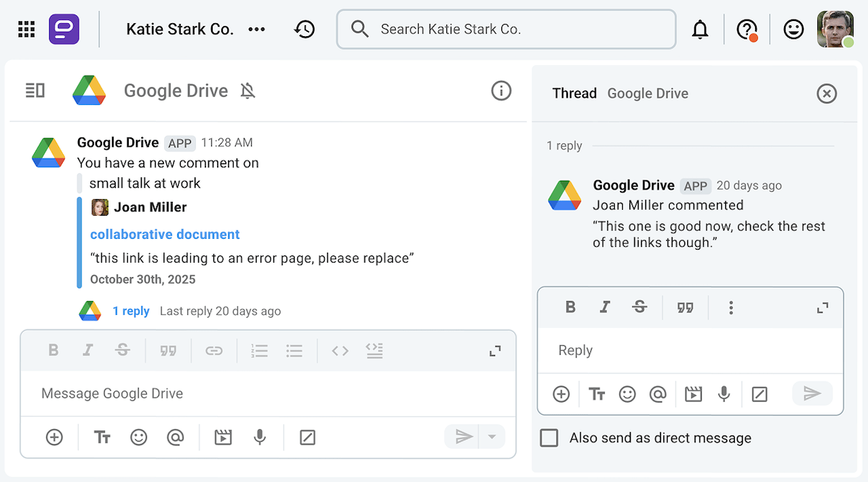The image size is (868, 482).
Task: Open the emoji picker in the main composer
Action: pyautogui.click(x=139, y=437)
